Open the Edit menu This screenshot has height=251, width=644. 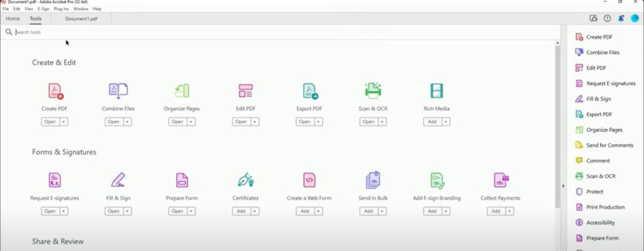17,9
